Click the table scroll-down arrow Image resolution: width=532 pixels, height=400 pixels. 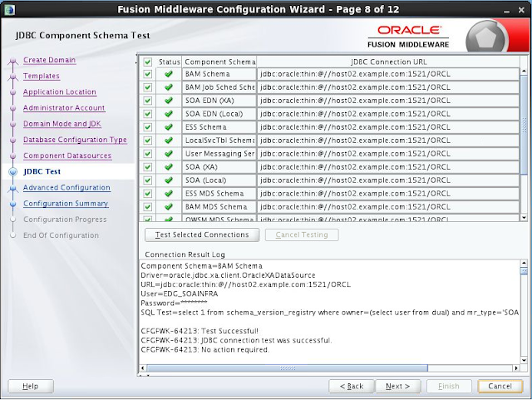(524, 217)
